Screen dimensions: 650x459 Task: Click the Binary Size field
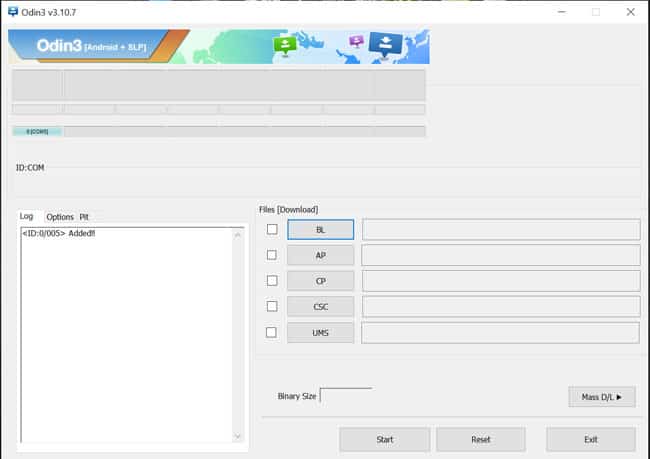click(347, 396)
